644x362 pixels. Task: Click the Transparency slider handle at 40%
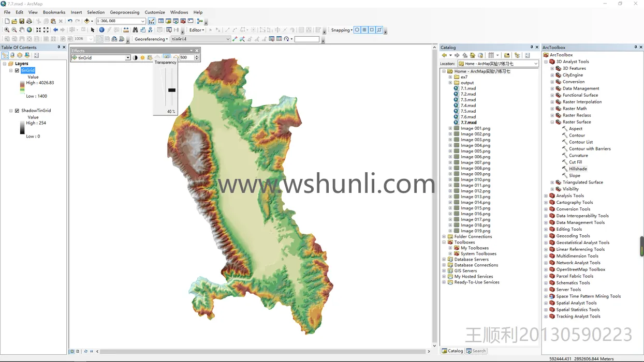[172, 90]
